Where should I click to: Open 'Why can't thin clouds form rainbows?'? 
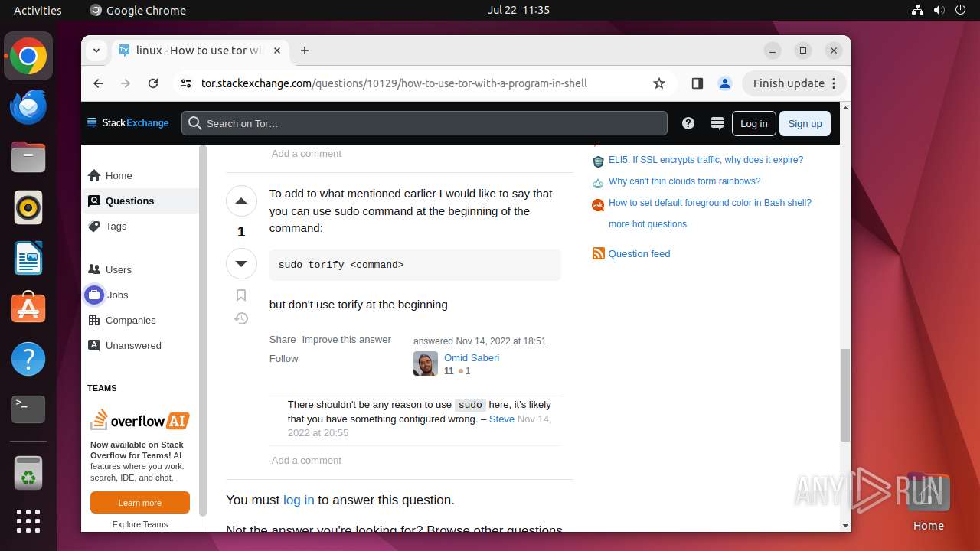(684, 181)
